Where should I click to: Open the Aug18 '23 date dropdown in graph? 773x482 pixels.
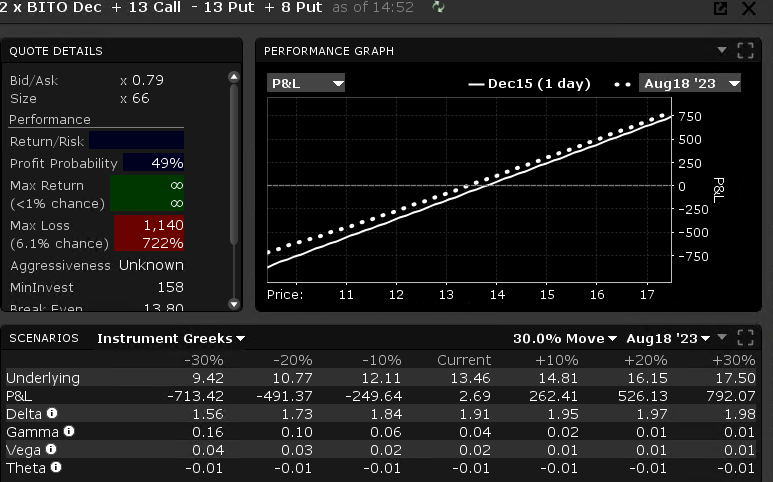tap(691, 83)
